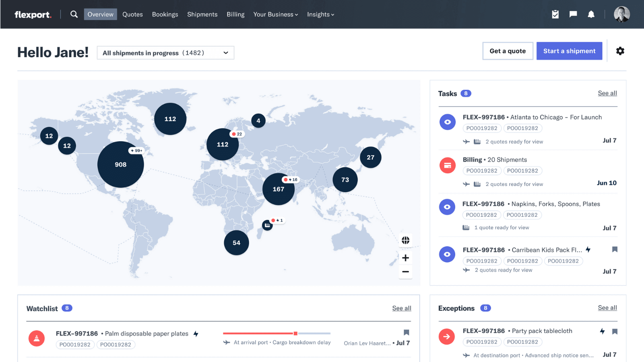This screenshot has height=362, width=644.
Task: Select the 73 shipments map cluster
Action: pos(345,180)
